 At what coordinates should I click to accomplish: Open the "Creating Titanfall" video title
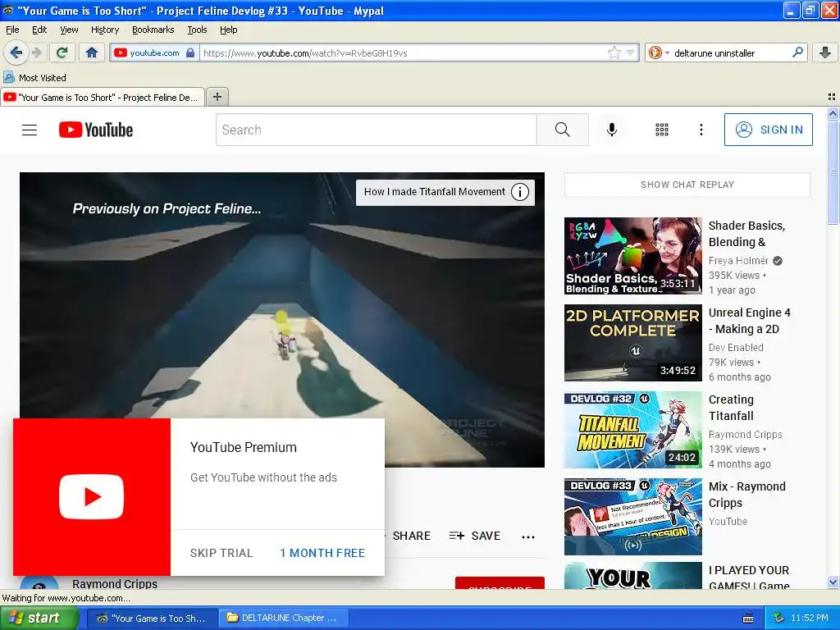[731, 408]
